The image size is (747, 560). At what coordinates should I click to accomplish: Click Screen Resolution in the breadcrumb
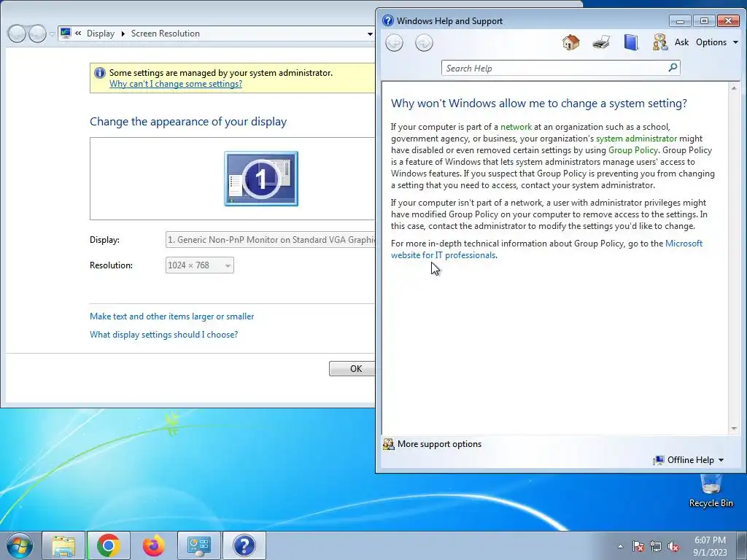(x=166, y=34)
